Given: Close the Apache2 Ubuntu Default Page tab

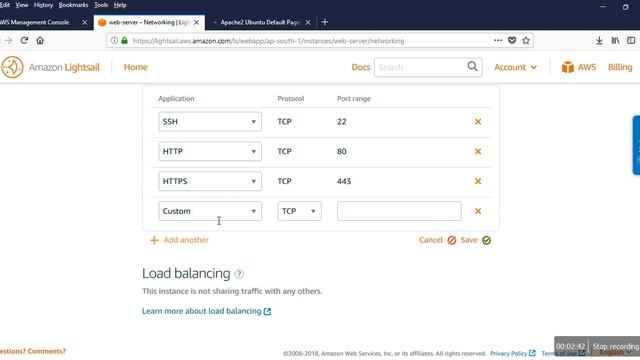Looking at the screenshot, I should point(308,22).
